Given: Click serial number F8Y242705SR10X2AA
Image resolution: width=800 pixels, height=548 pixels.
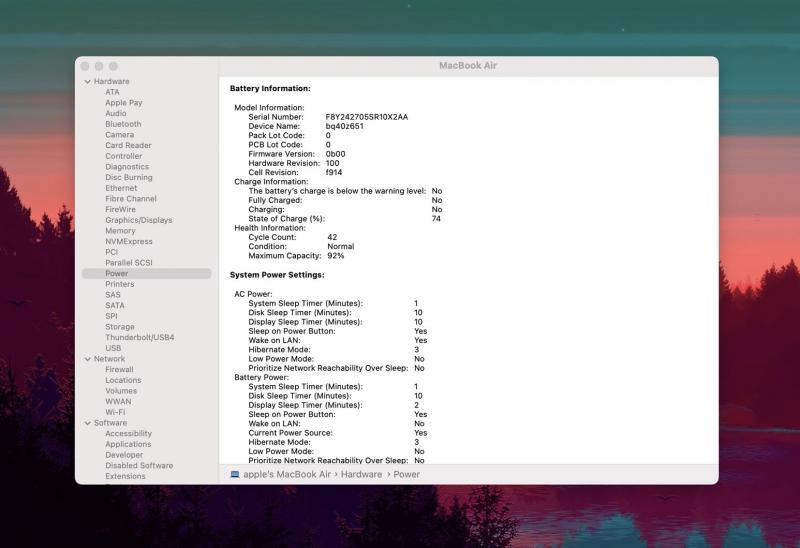Looking at the screenshot, I should pyautogui.click(x=366, y=117).
